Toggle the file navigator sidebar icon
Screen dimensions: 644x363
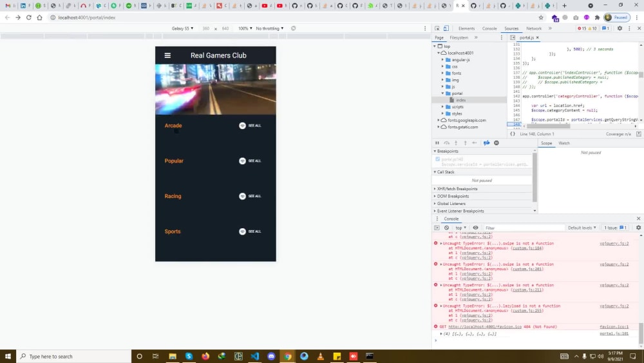(513, 37)
